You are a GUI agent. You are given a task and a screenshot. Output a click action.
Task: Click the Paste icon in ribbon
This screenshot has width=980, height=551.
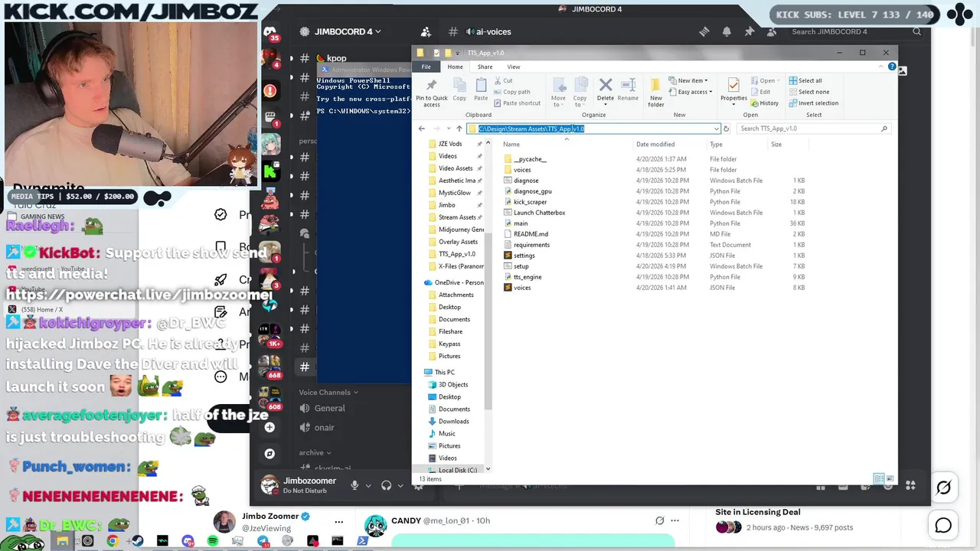click(x=481, y=90)
